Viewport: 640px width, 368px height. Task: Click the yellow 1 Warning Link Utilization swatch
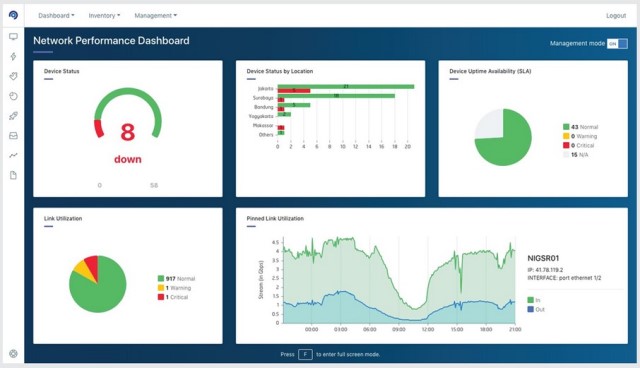[161, 288]
